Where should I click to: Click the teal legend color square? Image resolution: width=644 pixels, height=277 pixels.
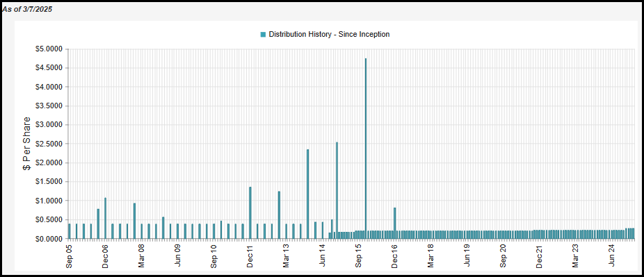point(264,35)
